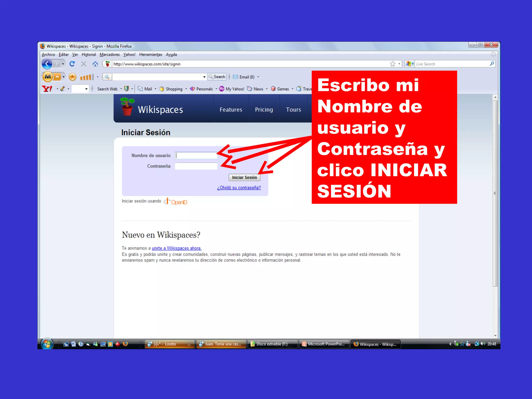Open Yahoo Games toolbar button
The image size is (532, 399).
coord(280,89)
